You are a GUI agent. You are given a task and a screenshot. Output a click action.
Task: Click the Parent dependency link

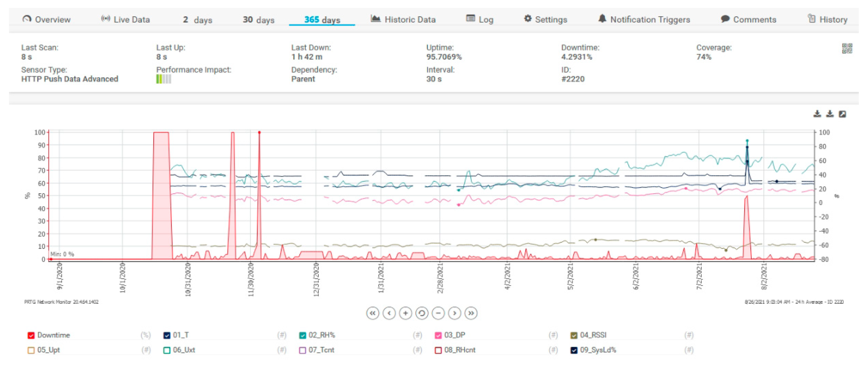(303, 79)
